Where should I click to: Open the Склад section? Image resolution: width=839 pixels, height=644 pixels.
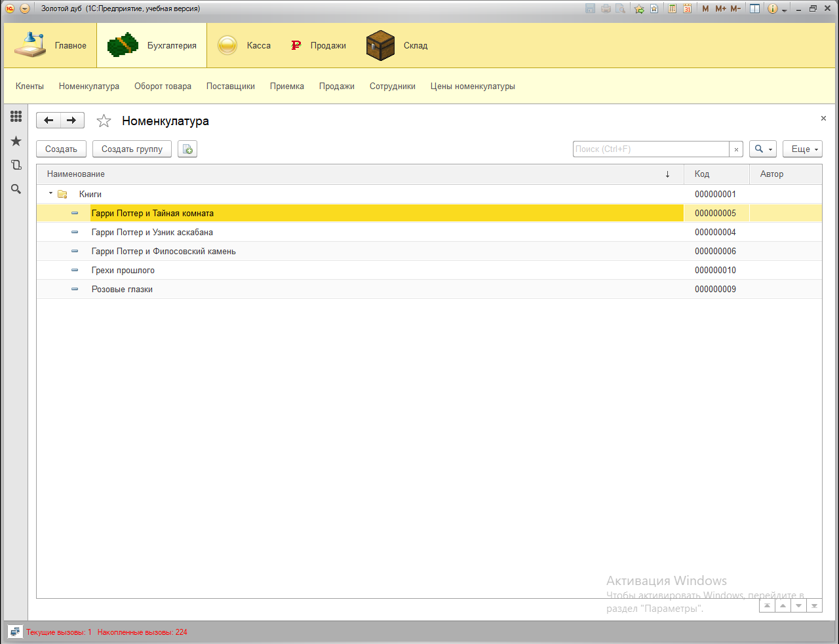tap(397, 45)
